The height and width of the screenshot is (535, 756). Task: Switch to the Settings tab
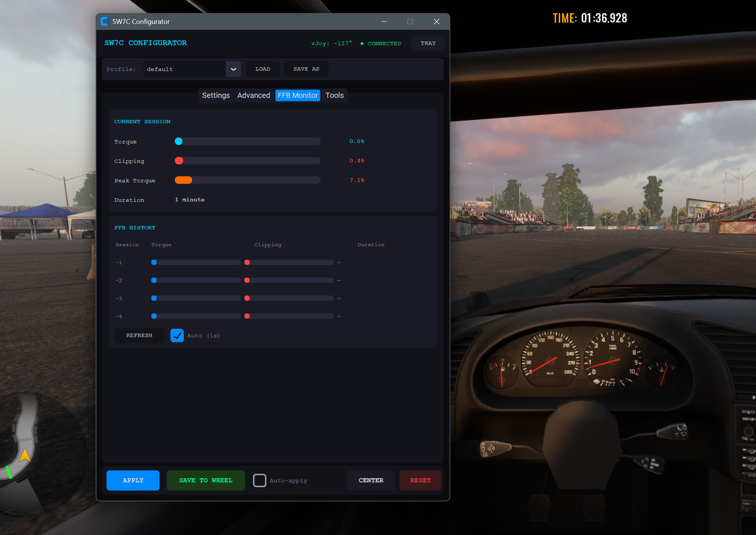pyautogui.click(x=216, y=95)
